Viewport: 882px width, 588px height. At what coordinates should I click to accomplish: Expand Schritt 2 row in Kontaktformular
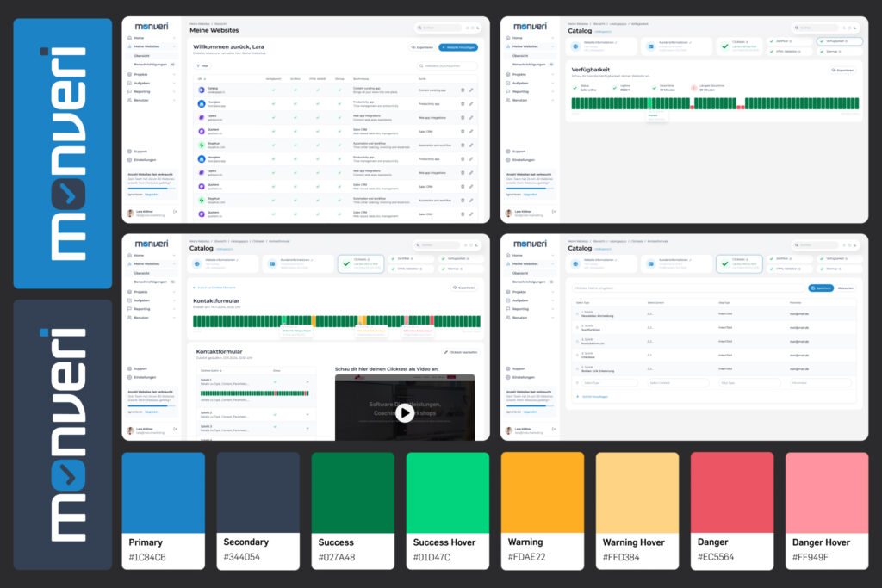307,414
